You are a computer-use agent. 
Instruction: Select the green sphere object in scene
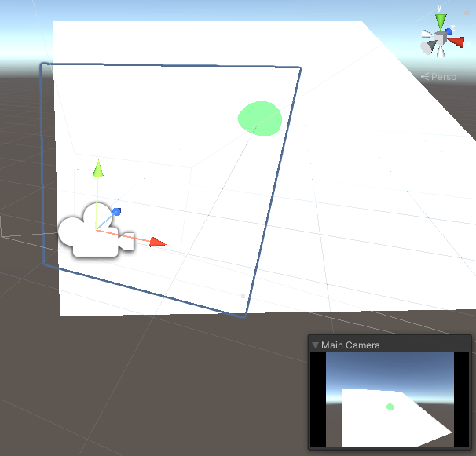click(x=260, y=119)
